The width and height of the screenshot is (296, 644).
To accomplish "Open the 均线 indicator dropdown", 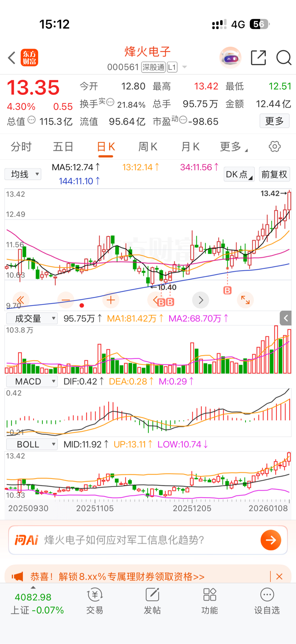I will coord(23,174).
